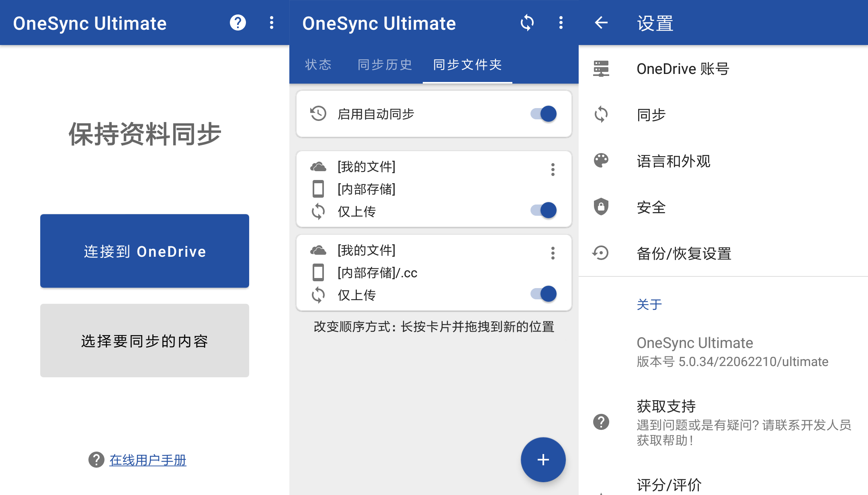
Task: Tap the back arrow on the 设置 screen
Action: click(x=600, y=23)
